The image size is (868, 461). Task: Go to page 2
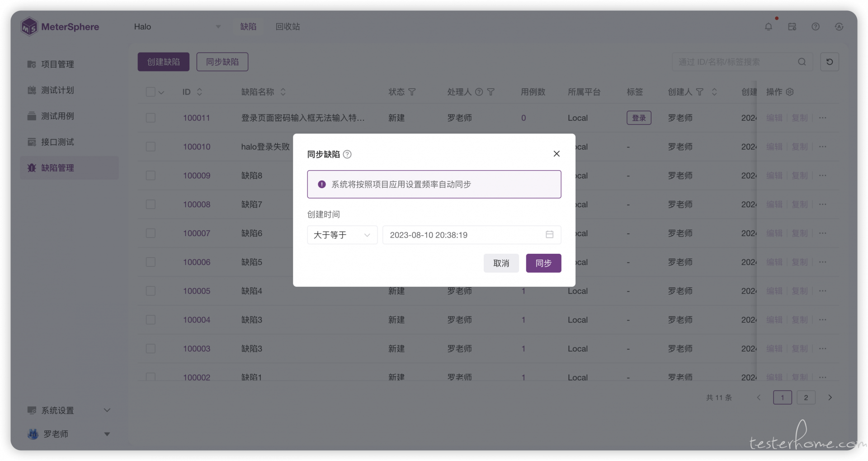[806, 397]
